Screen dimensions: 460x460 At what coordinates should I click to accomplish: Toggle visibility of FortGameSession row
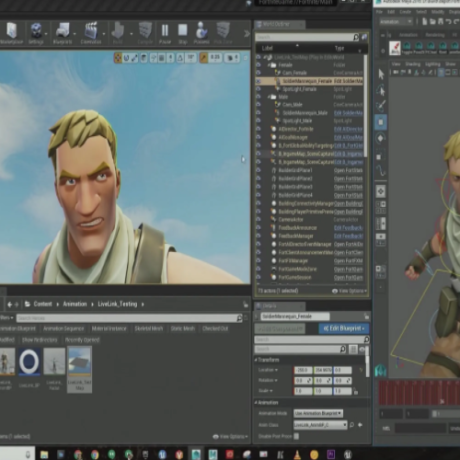pyautogui.click(x=259, y=277)
